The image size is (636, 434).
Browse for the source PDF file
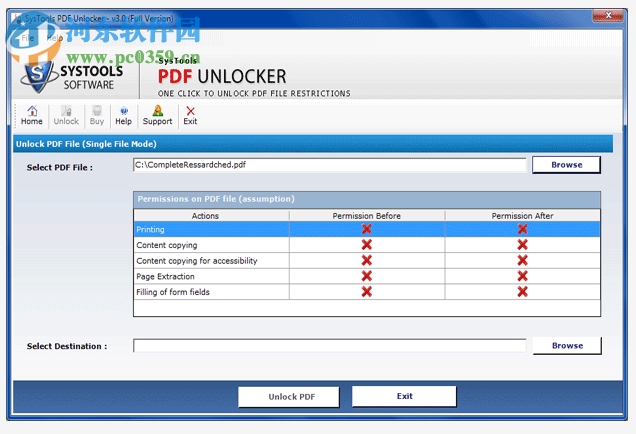point(566,165)
